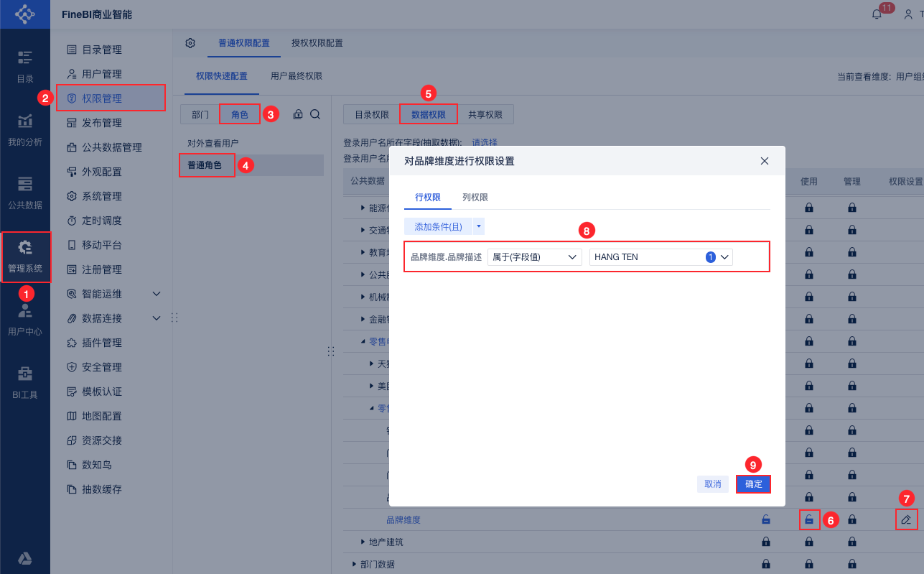This screenshot has height=574, width=924.
Task: Open the HANG TEN value dropdown
Action: pyautogui.click(x=661, y=257)
